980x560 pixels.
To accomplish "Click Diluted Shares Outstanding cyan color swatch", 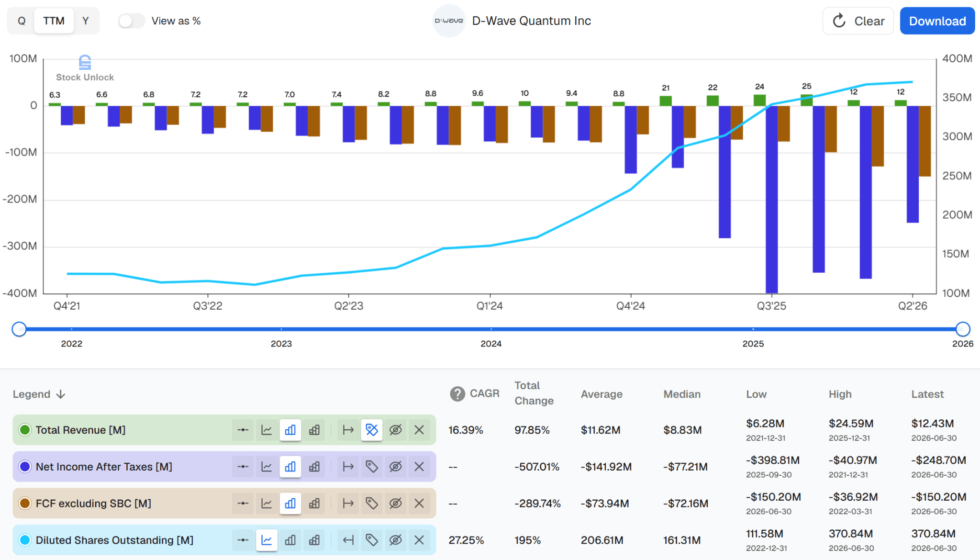I will pyautogui.click(x=25, y=540).
